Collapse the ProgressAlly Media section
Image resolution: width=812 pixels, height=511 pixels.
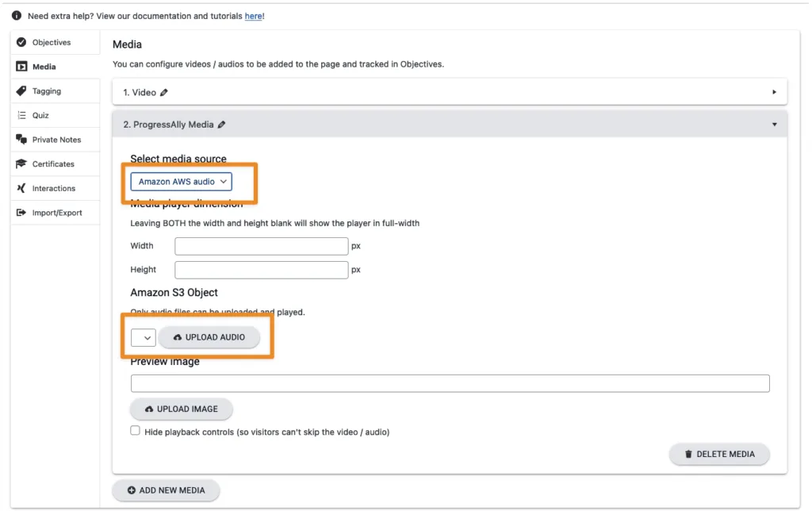(774, 124)
